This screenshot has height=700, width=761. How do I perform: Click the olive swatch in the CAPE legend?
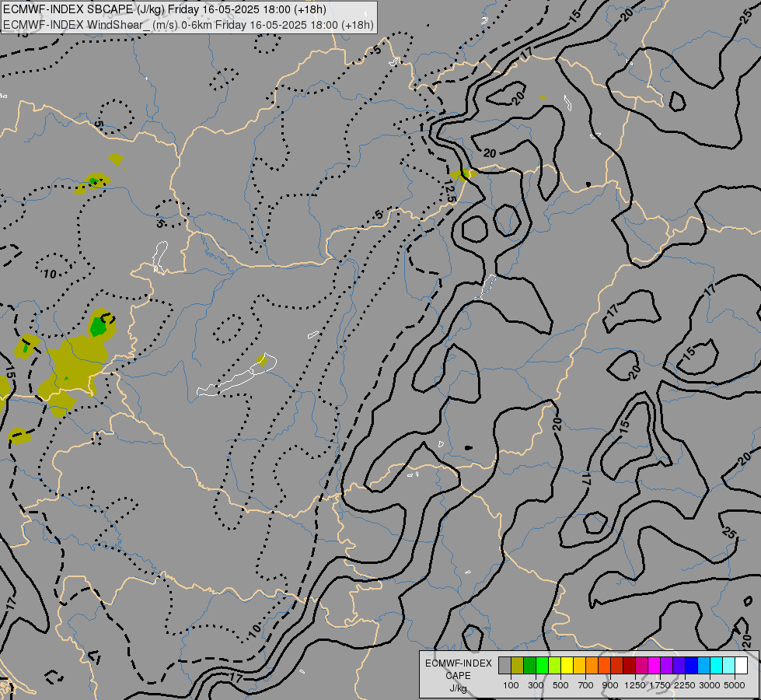point(517,665)
